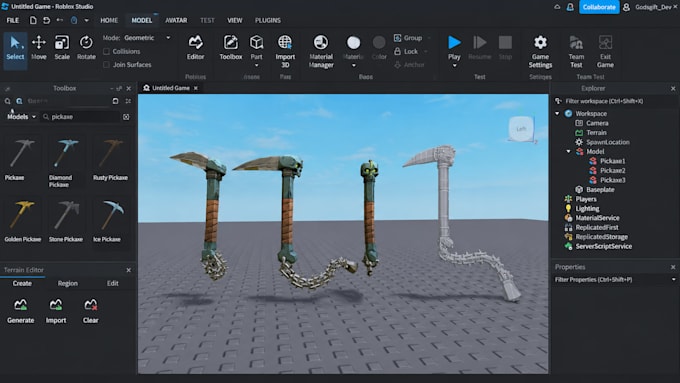The image size is (680, 383).
Task: Start Play test
Action: click(x=454, y=48)
